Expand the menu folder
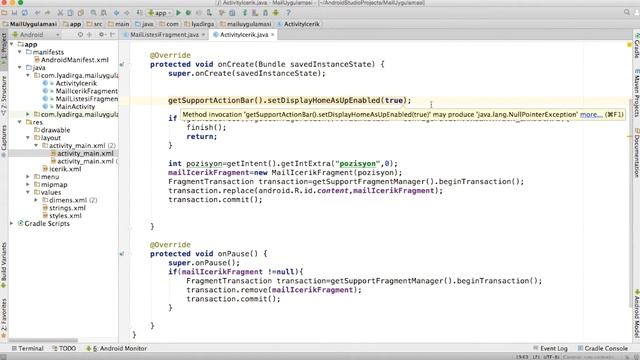 click(28, 177)
